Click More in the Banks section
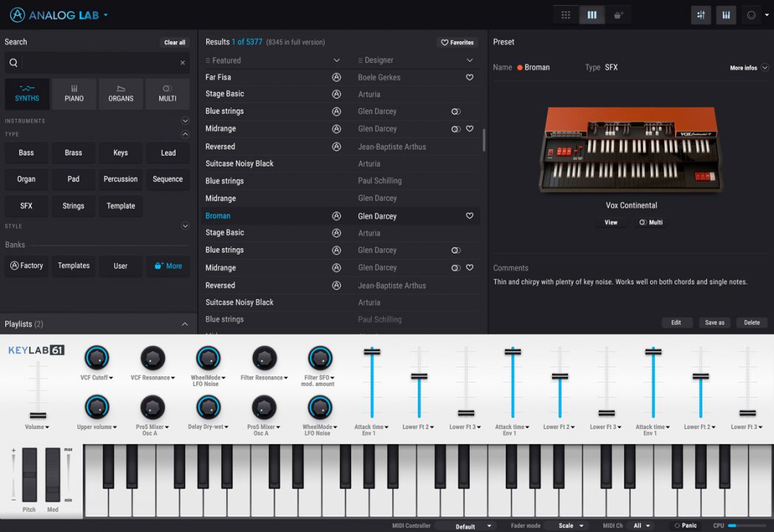 coord(168,265)
